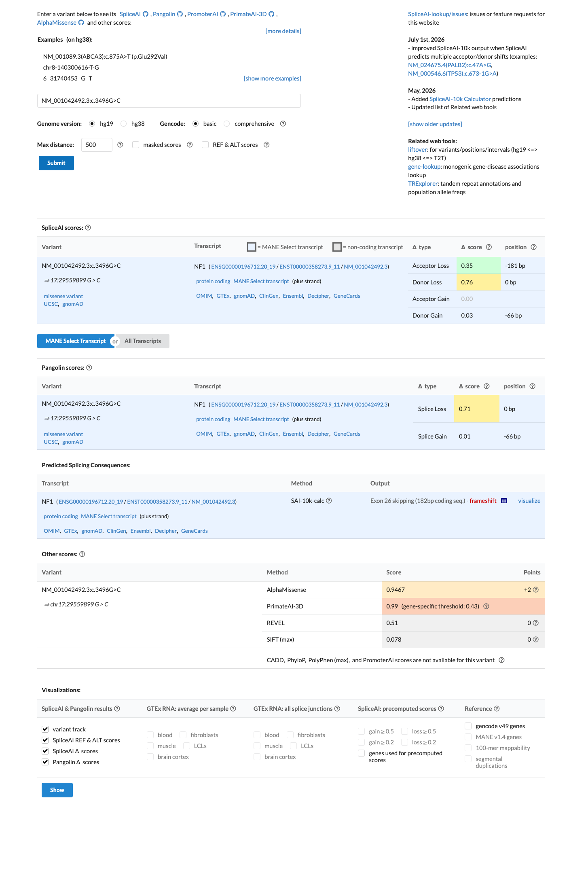Open OMIM link in SpliceAI row
Image resolution: width=588 pixels, height=890 pixels.
pyautogui.click(x=204, y=296)
